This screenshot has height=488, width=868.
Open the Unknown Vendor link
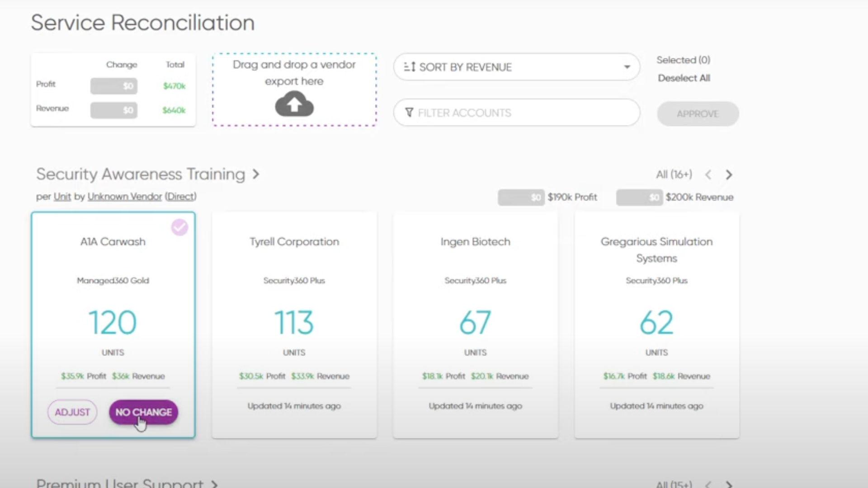coord(125,197)
